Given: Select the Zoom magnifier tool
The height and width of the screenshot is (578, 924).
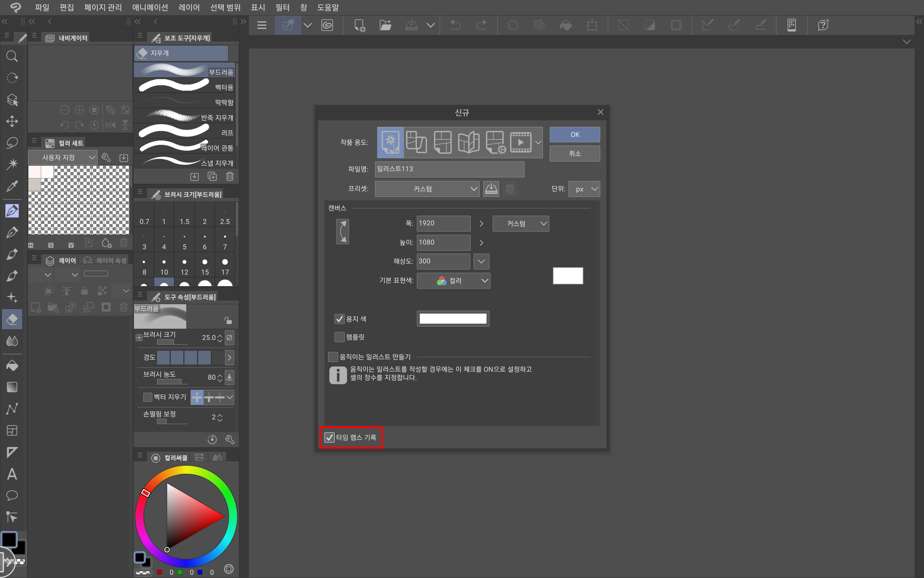Looking at the screenshot, I should pos(12,57).
